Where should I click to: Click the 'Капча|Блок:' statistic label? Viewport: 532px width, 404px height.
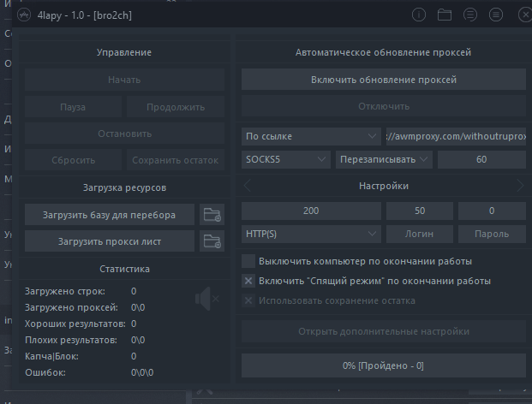51,356
